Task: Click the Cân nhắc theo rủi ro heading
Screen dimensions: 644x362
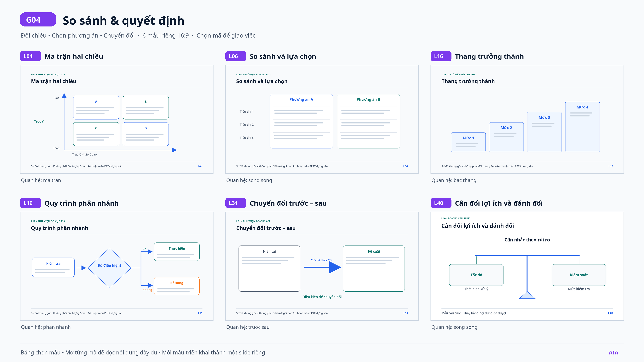Action: (527, 240)
